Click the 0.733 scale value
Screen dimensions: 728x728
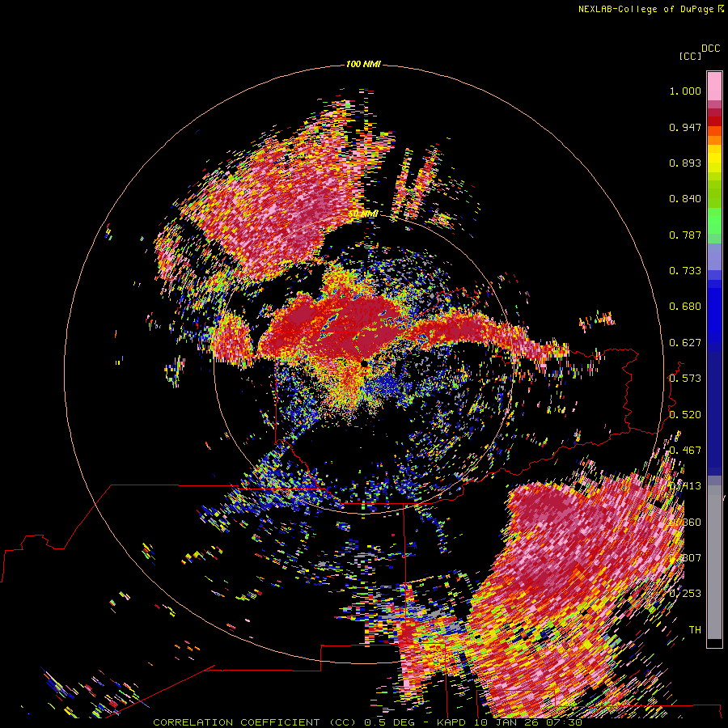point(685,271)
